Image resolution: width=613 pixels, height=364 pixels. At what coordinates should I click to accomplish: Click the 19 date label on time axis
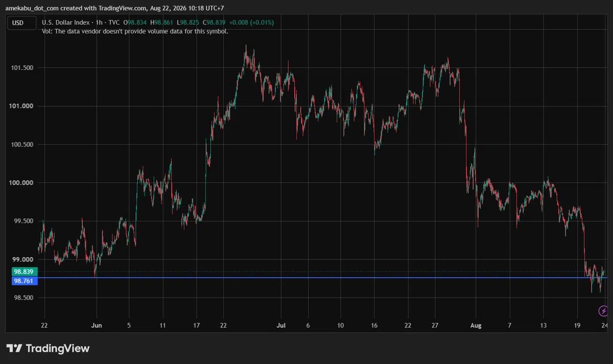[578, 325]
